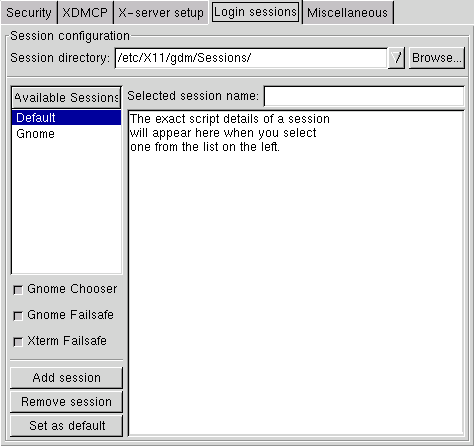Viewport: 474px width, 446px height.
Task: Click Set as default button
Action: (x=66, y=426)
